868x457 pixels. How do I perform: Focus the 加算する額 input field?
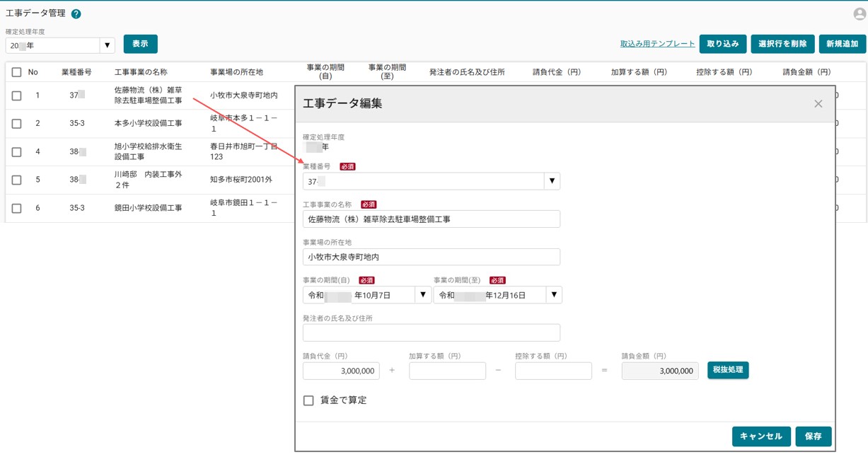(x=447, y=371)
